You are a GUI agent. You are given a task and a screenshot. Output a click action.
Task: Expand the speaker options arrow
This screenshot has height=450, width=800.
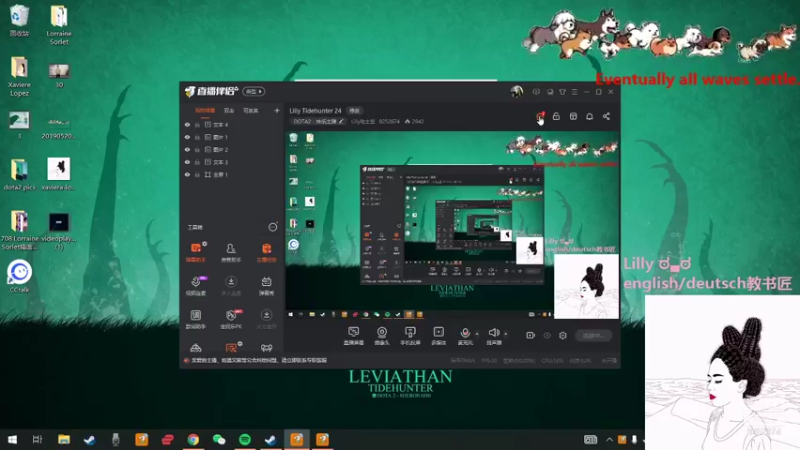[x=506, y=334]
